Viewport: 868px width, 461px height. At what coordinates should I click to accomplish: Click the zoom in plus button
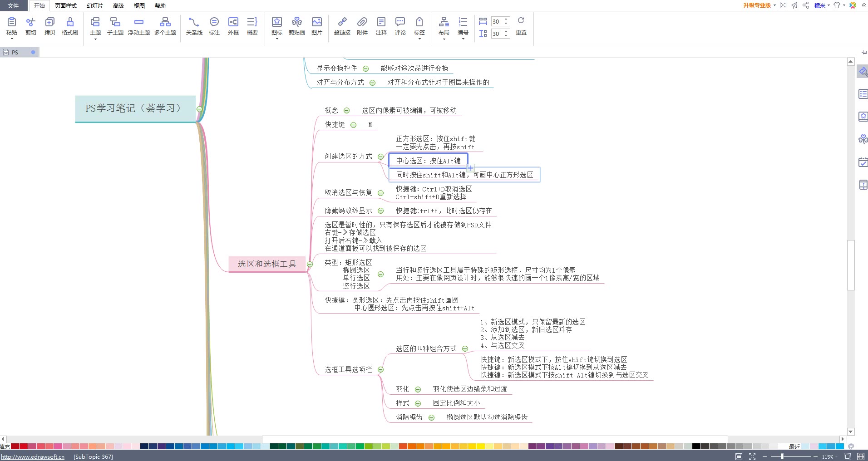tap(815, 456)
